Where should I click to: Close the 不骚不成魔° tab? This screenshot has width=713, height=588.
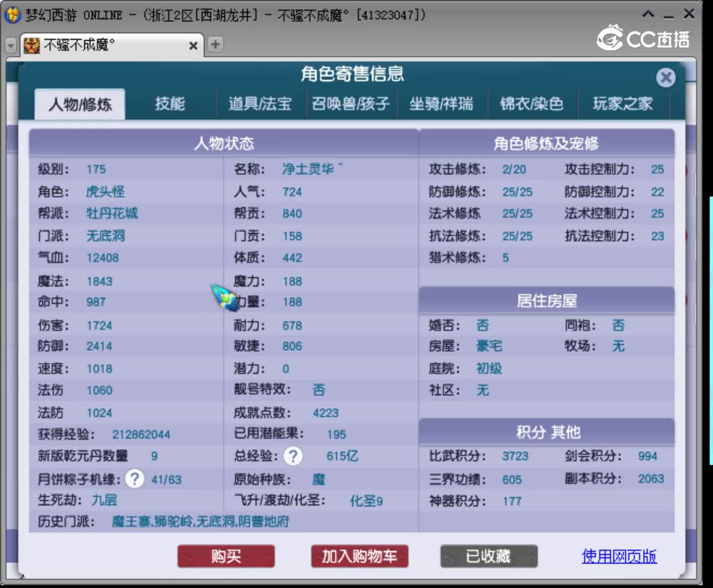point(193,46)
